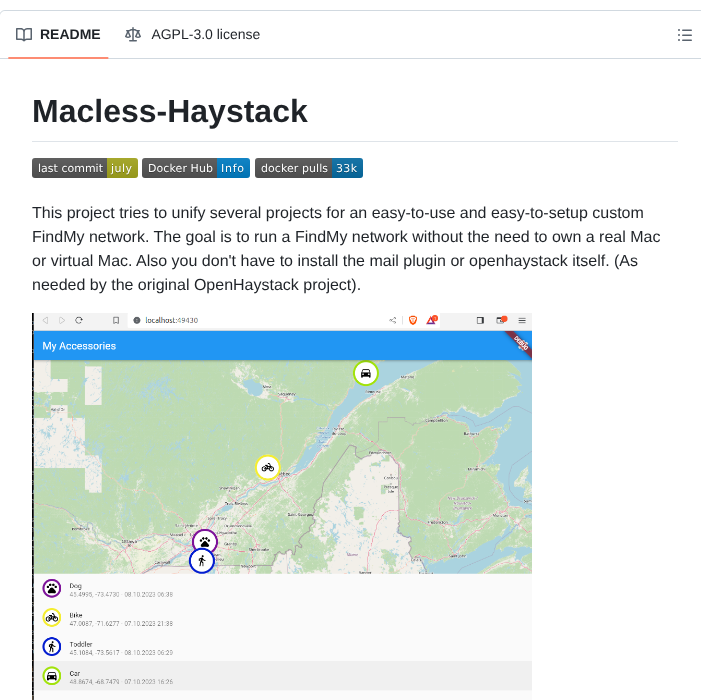
Task: Click the share icon in the address bar
Action: point(393,320)
